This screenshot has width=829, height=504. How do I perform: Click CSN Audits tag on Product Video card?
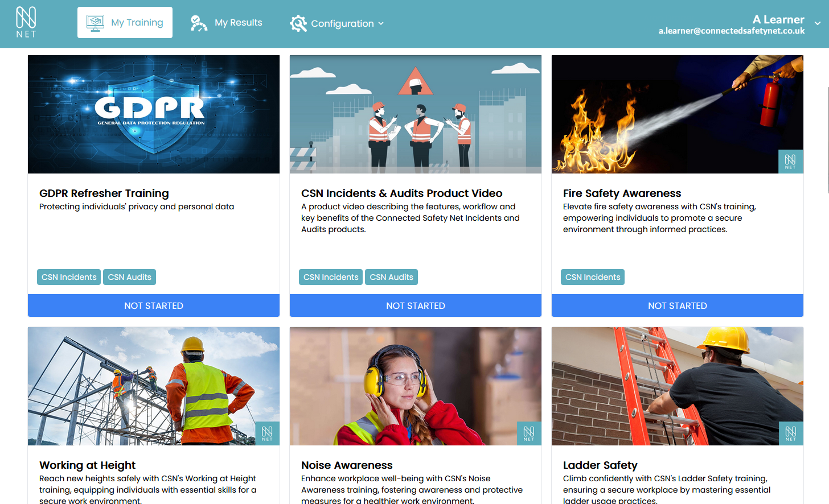[391, 277]
